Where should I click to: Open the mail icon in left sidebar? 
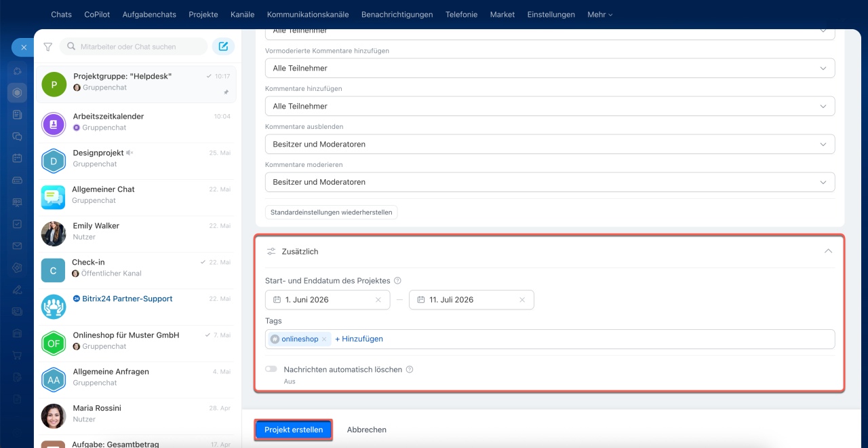pyautogui.click(x=17, y=246)
